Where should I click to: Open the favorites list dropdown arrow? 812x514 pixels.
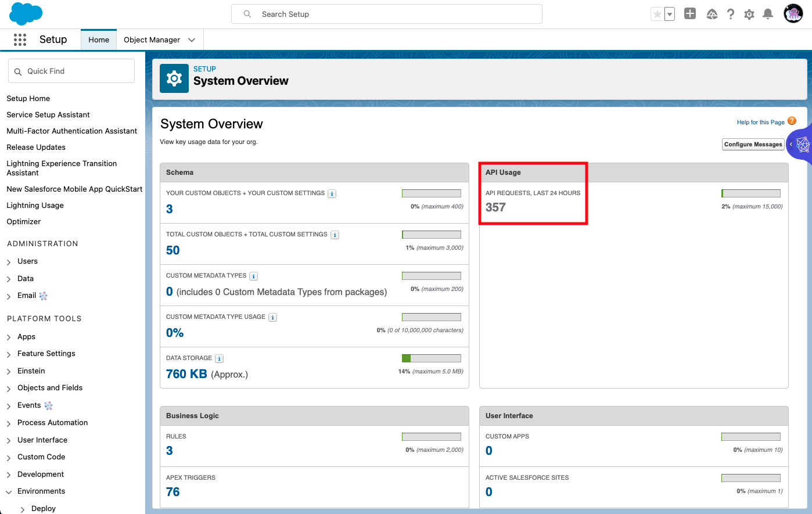[670, 14]
